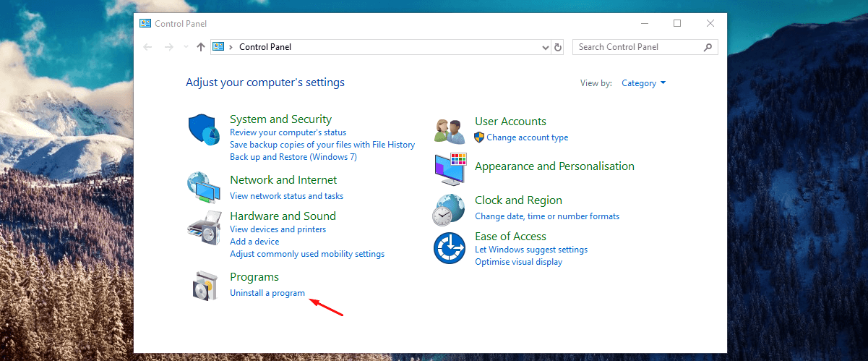Viewport: 868px width, 361px height.
Task: Click the Clock and Region globe icon
Action: coord(449,210)
